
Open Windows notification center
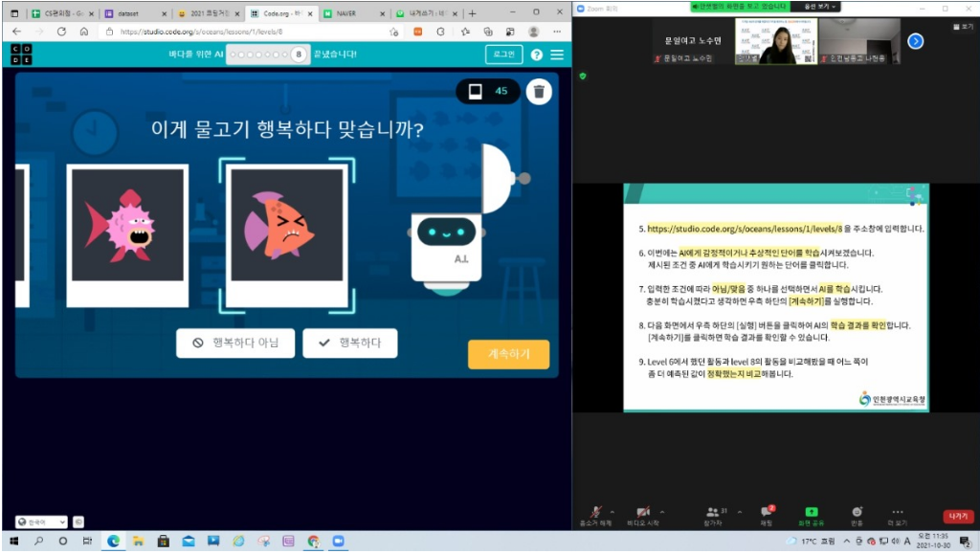pos(965,541)
